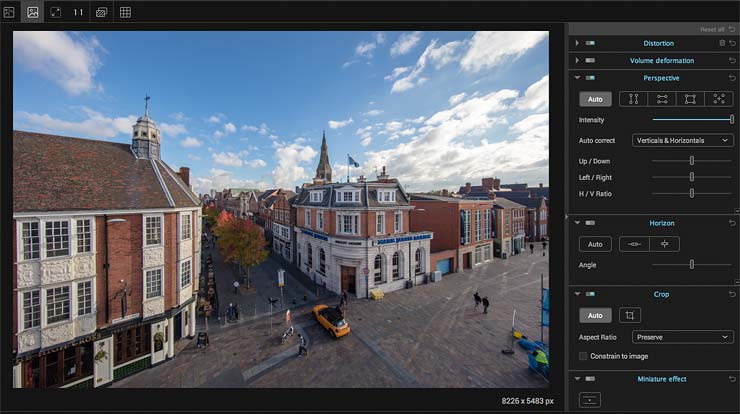Toggle the Horizon correction switch
The image size is (740, 414).
(x=590, y=223)
